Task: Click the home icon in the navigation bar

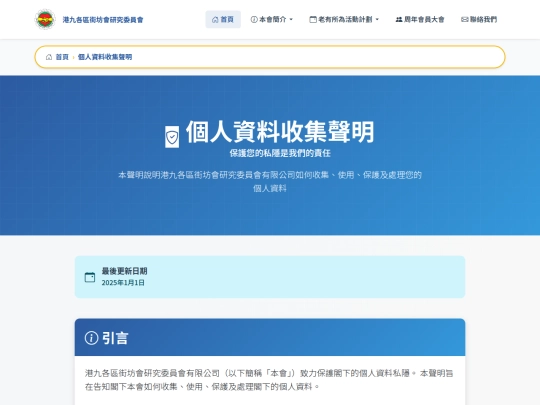Action: pos(215,20)
